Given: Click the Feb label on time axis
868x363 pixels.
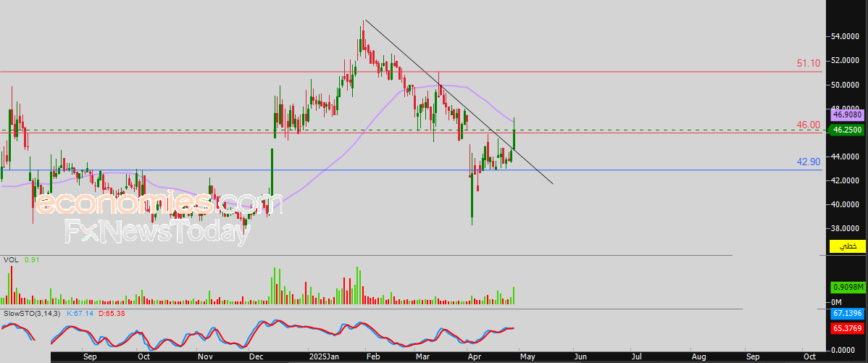Looking at the screenshot, I should [x=374, y=357].
